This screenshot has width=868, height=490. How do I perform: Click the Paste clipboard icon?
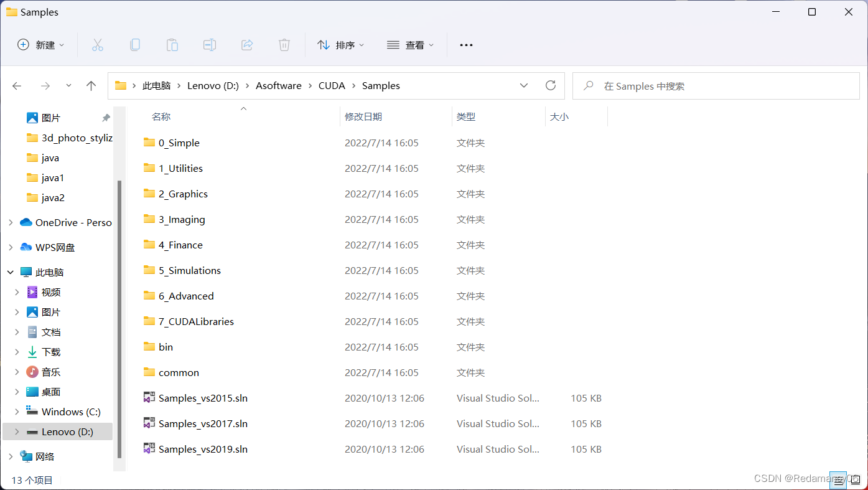click(172, 45)
